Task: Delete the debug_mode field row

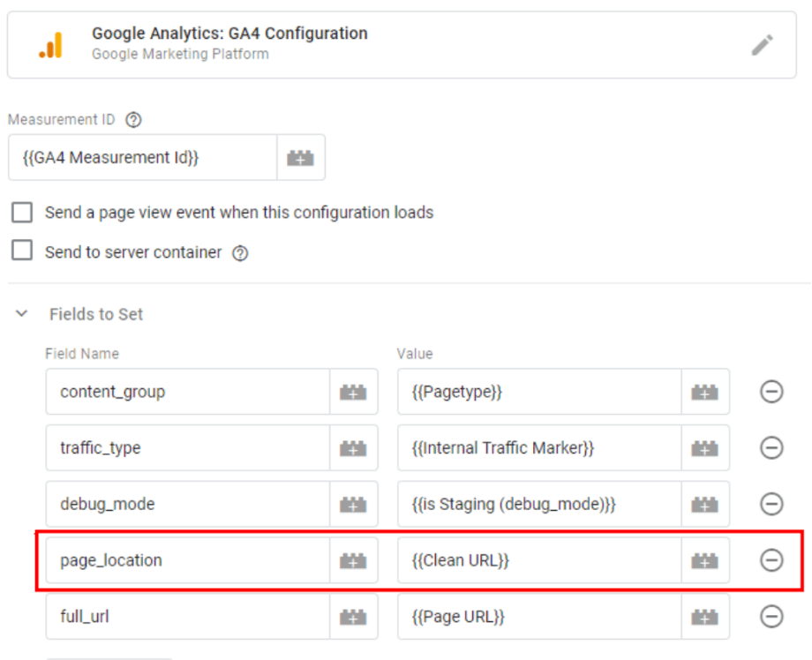Action: pyautogui.click(x=771, y=504)
